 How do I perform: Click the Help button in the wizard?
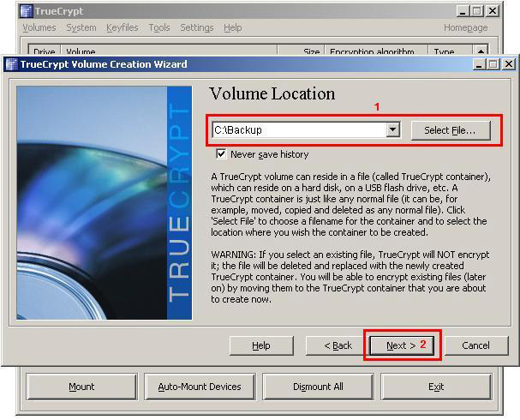pos(261,345)
